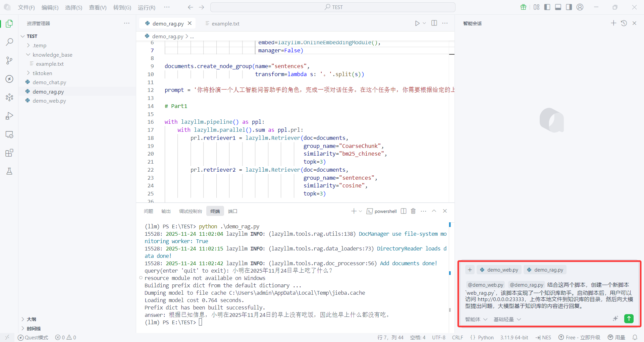The height and width of the screenshot is (342, 644).
Task: Open the notifications bell in status bar
Action: pyautogui.click(x=635, y=337)
